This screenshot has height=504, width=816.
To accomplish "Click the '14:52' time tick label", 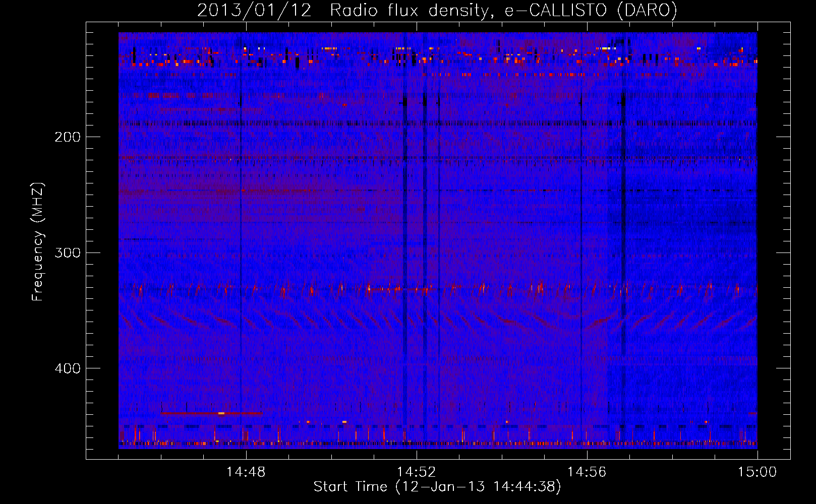I will pos(416,472).
